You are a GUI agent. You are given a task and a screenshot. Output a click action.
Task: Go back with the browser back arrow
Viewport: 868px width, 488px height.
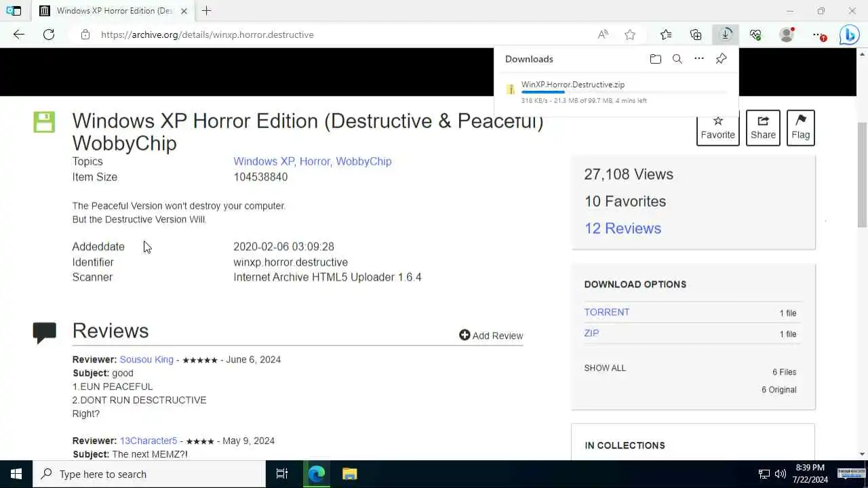[x=19, y=35]
